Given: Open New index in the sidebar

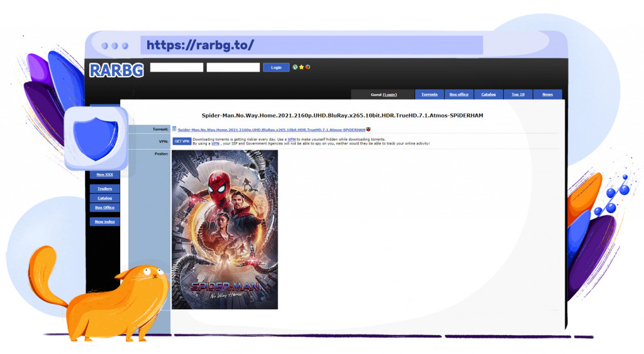Looking at the screenshot, I should pos(105,221).
